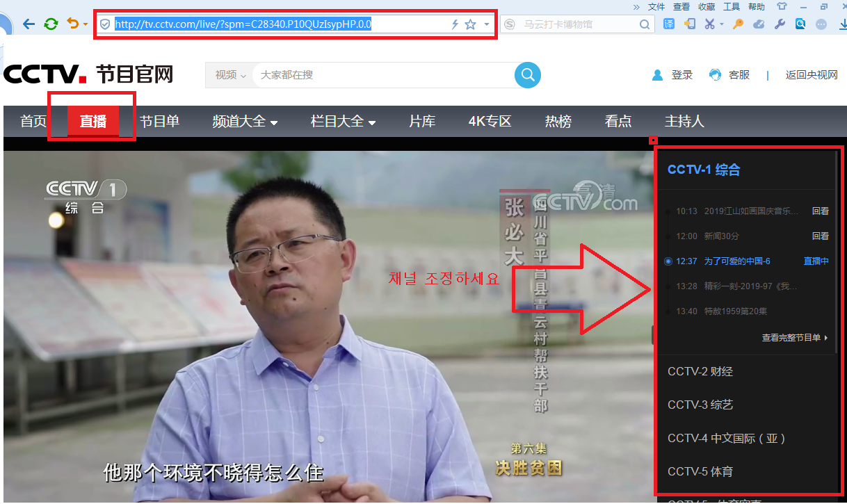The image size is (847, 504).
Task: Reload the page with the green refresh icon
Action: point(51,24)
